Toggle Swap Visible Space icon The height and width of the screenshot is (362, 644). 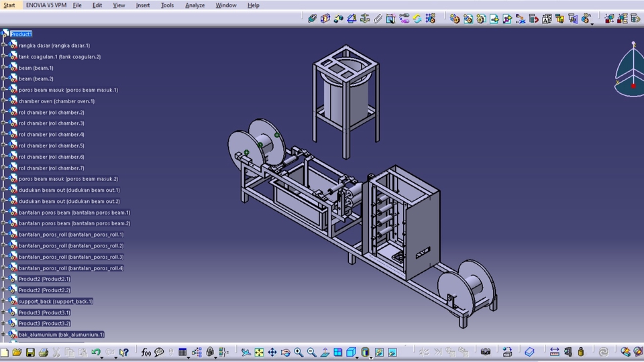(x=392, y=352)
